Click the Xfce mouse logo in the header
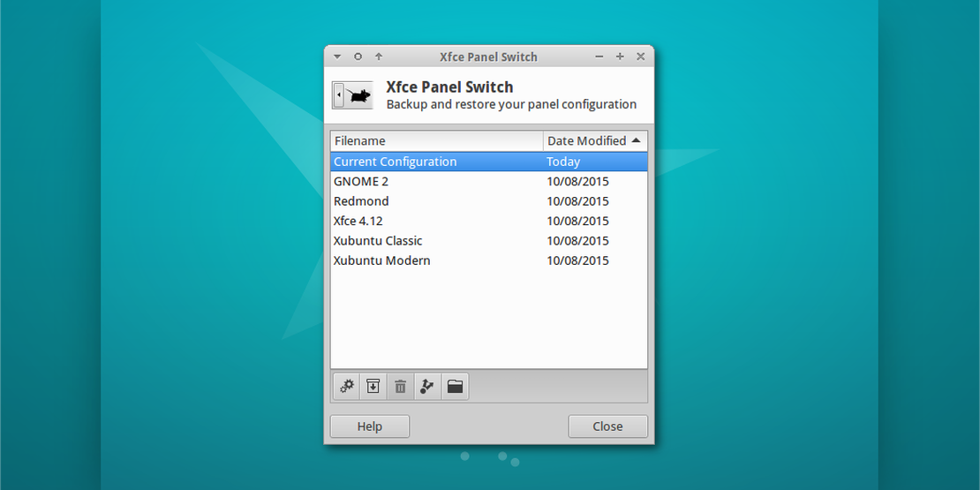 click(x=352, y=95)
